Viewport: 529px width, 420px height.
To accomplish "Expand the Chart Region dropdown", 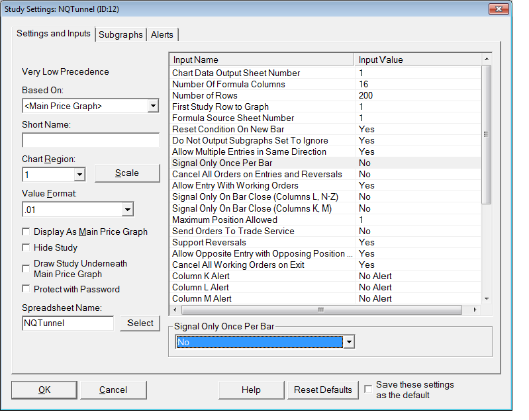I will [x=79, y=175].
